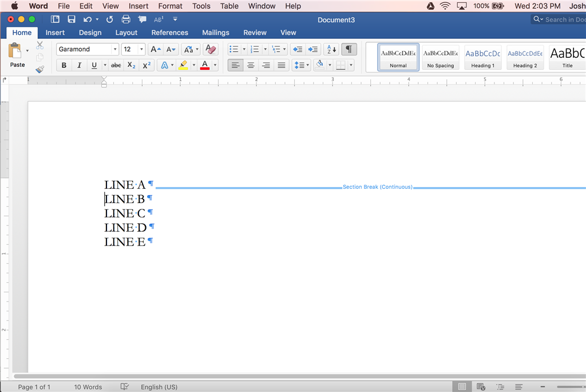Open the line spacing dropdown
Screen dimensions: 586x392
pos(301,65)
